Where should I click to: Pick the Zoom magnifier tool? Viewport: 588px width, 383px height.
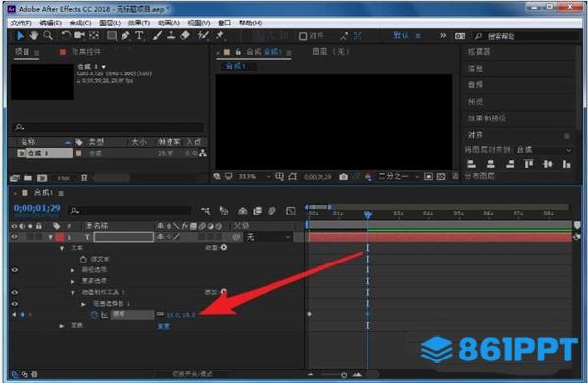click(48, 36)
